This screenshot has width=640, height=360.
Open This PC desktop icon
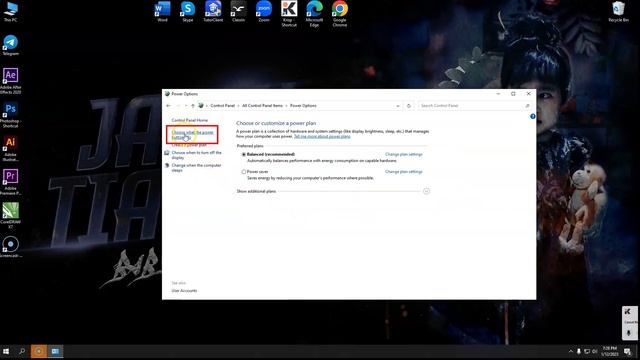tap(11, 11)
